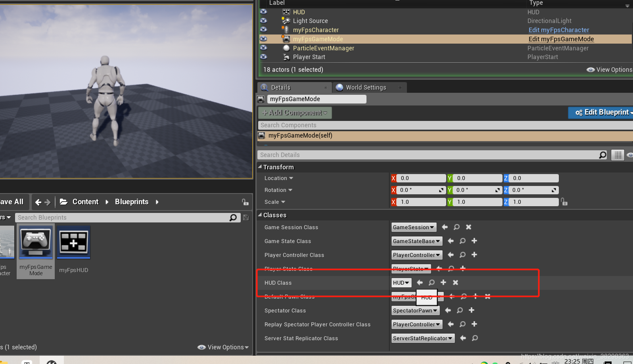Image resolution: width=633 pixels, height=364 pixels.
Task: Go to Content folder in breadcrumb
Action: click(x=85, y=202)
